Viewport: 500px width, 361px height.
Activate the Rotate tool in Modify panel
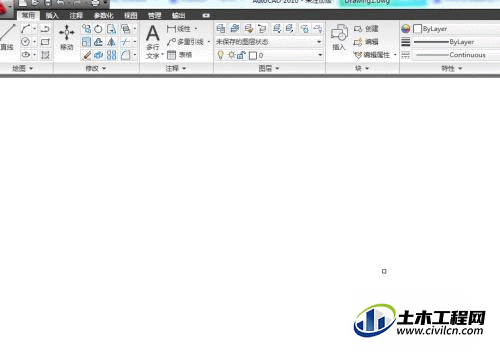pyautogui.click(x=98, y=29)
